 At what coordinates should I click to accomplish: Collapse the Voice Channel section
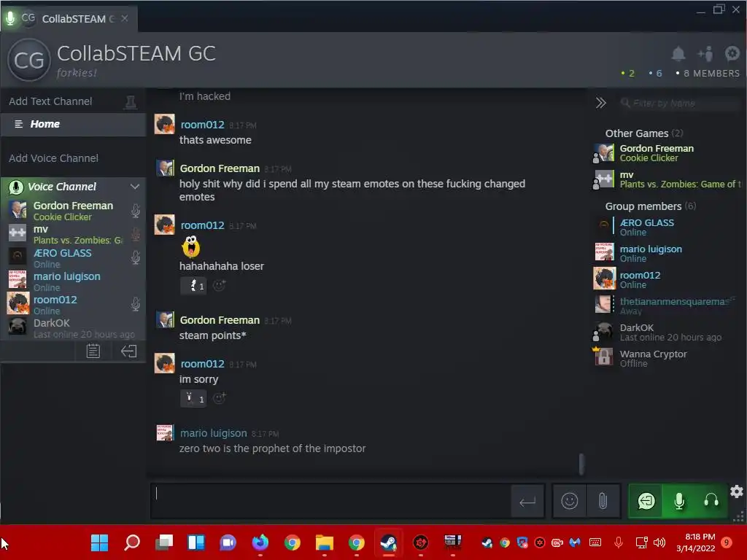(135, 187)
